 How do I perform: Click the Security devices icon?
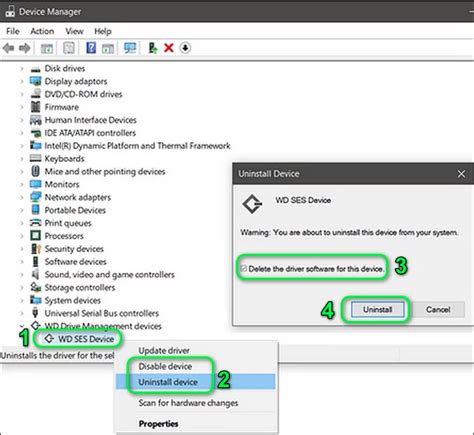(36, 249)
